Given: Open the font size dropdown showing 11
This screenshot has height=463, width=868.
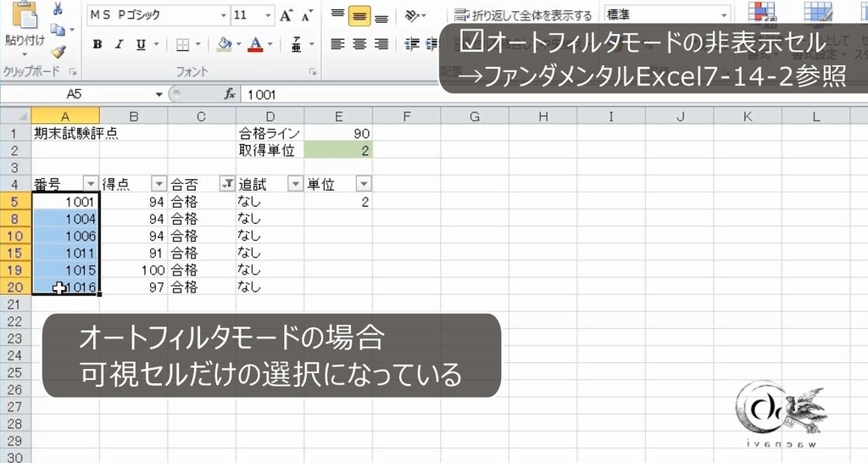Looking at the screenshot, I should 268,15.
